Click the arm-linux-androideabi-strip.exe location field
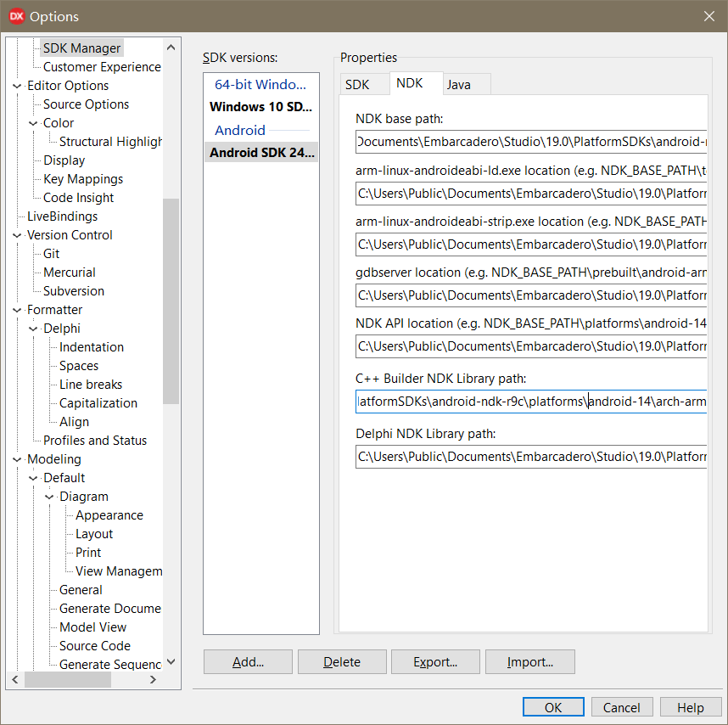Viewport: 728px width, 725px height. (x=531, y=244)
